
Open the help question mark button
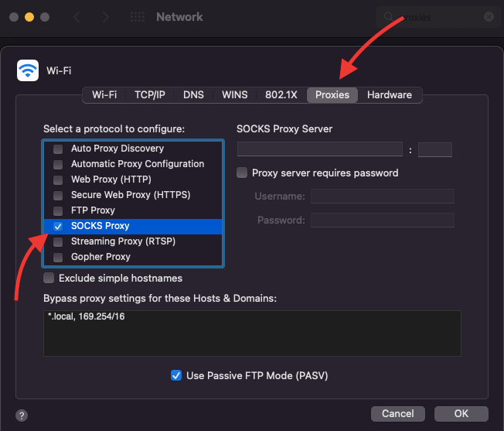click(x=22, y=416)
